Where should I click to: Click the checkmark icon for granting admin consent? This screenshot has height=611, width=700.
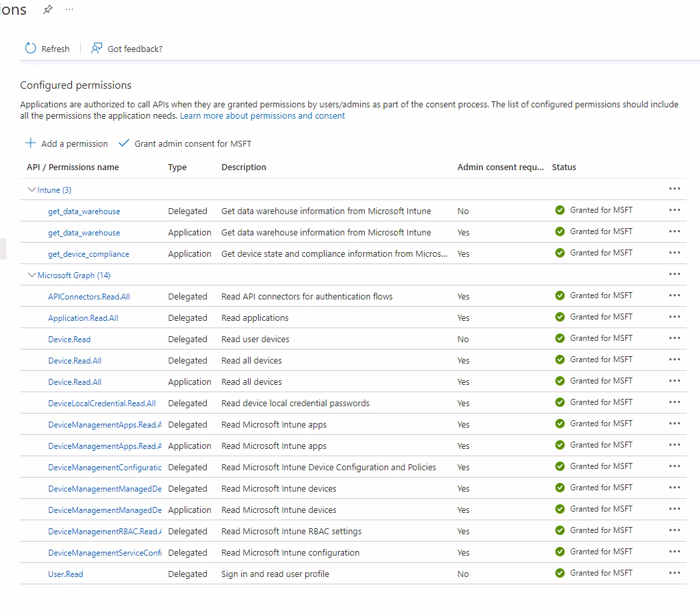[x=123, y=143]
